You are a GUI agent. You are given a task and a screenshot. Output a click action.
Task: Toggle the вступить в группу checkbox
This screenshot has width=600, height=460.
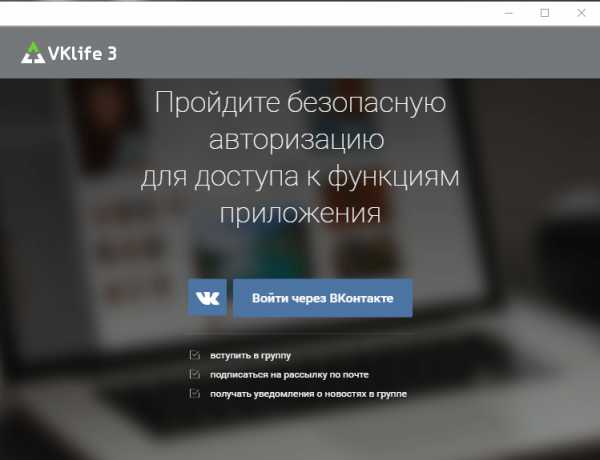click(x=194, y=355)
